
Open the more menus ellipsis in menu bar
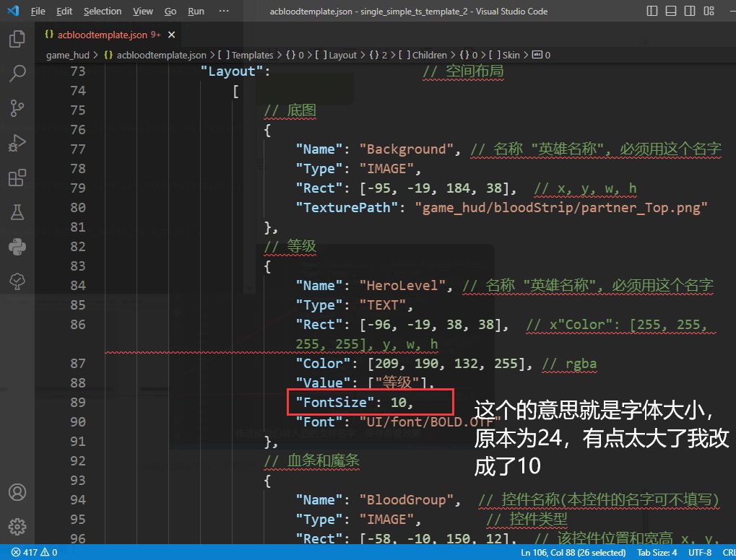[223, 11]
